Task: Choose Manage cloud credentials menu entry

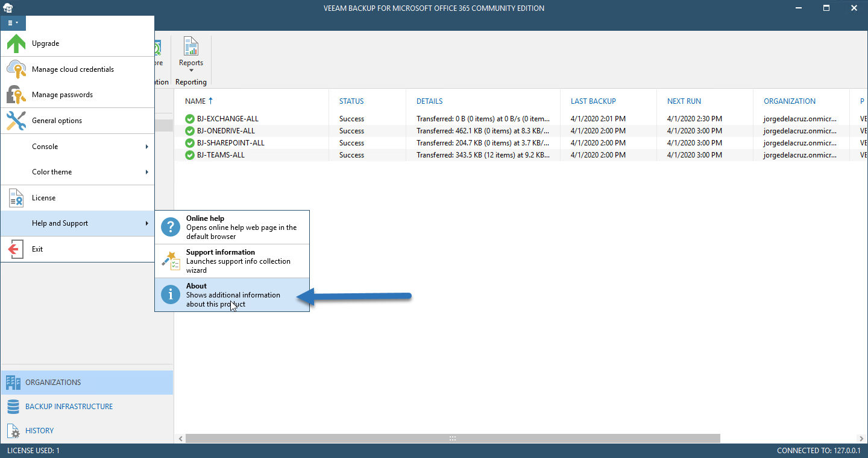Action: pos(77,69)
